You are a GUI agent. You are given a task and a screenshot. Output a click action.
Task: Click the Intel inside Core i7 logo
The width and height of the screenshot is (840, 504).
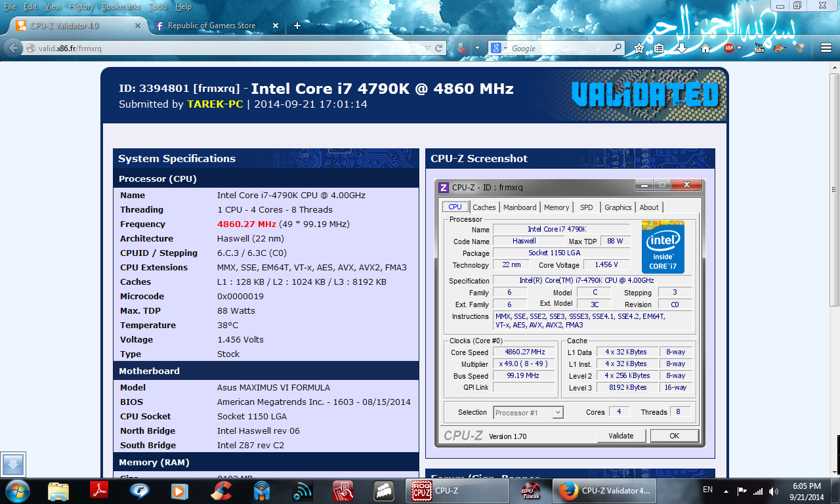[x=663, y=247]
